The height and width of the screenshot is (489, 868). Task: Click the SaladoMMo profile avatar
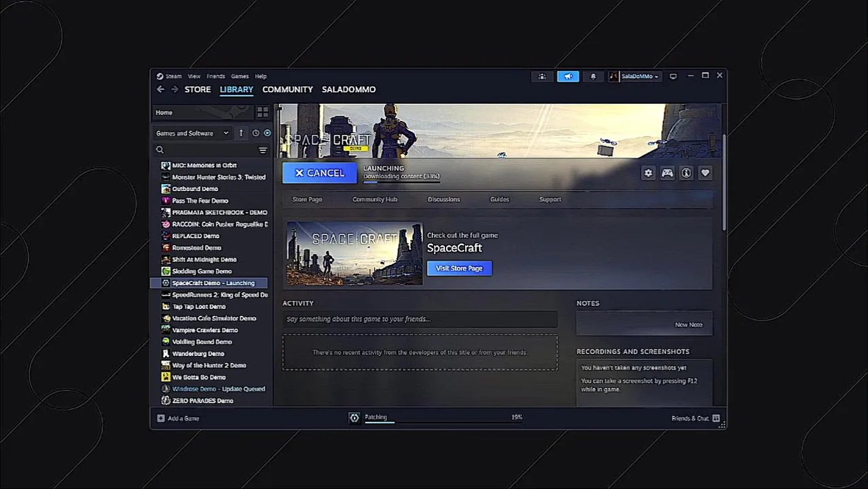[614, 76]
